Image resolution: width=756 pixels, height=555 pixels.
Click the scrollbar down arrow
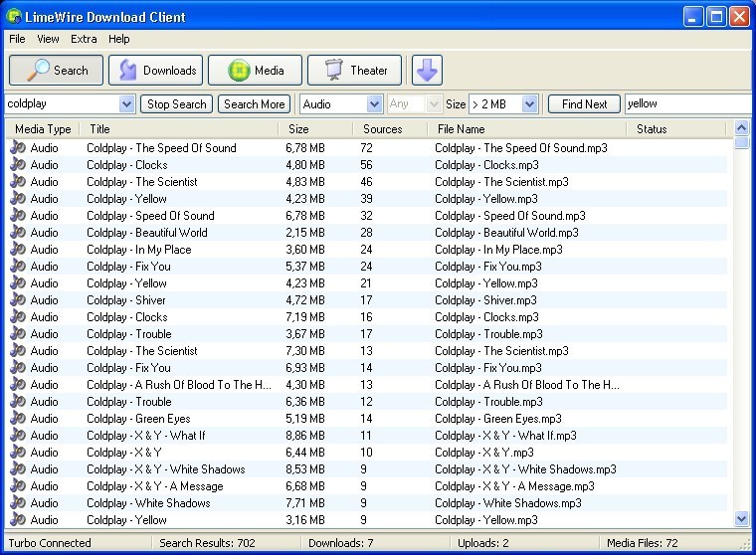(x=741, y=519)
